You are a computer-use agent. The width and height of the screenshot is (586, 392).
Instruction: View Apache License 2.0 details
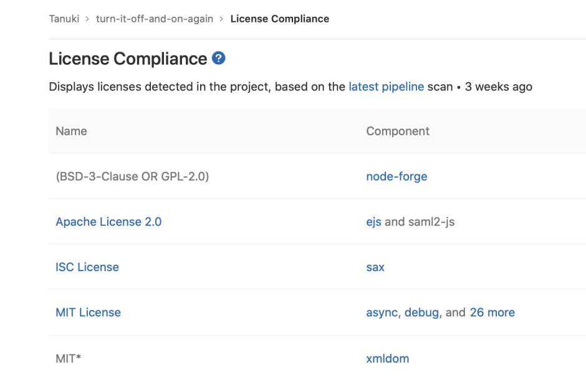[x=108, y=222]
